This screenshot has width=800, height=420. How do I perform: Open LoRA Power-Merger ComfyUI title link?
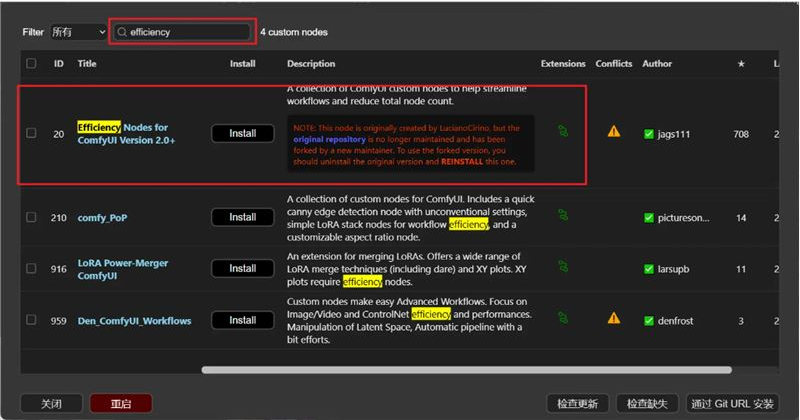[122, 269]
